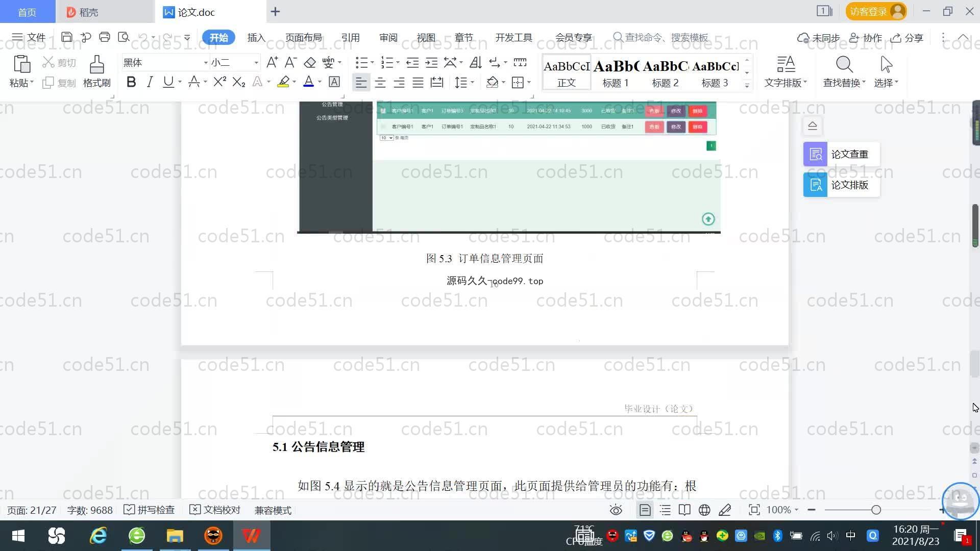This screenshot has height=551, width=980.
Task: Enable justify alignment
Action: pyautogui.click(x=418, y=82)
